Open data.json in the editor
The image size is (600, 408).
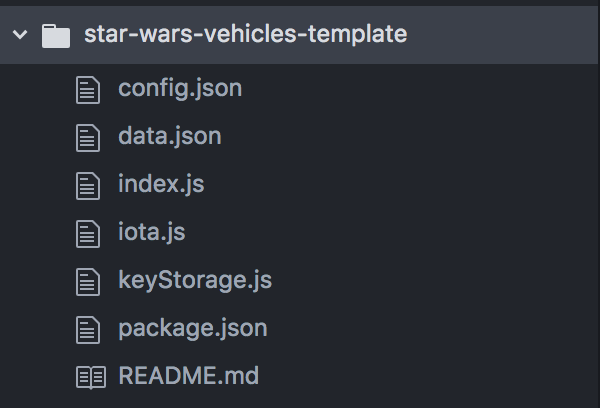(x=170, y=137)
